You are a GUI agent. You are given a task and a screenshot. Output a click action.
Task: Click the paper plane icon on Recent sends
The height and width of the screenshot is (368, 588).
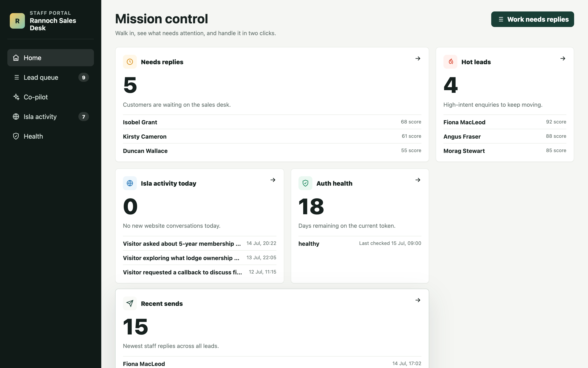tap(130, 303)
